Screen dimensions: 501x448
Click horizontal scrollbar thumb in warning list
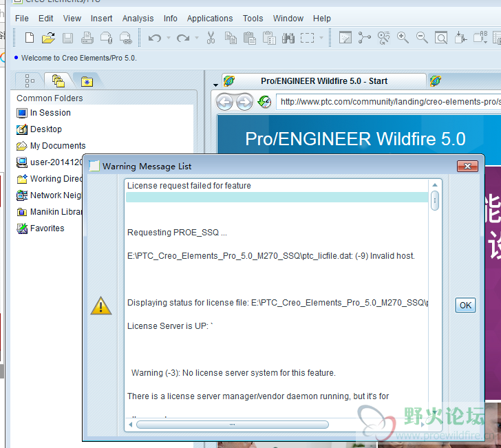pos(233,425)
